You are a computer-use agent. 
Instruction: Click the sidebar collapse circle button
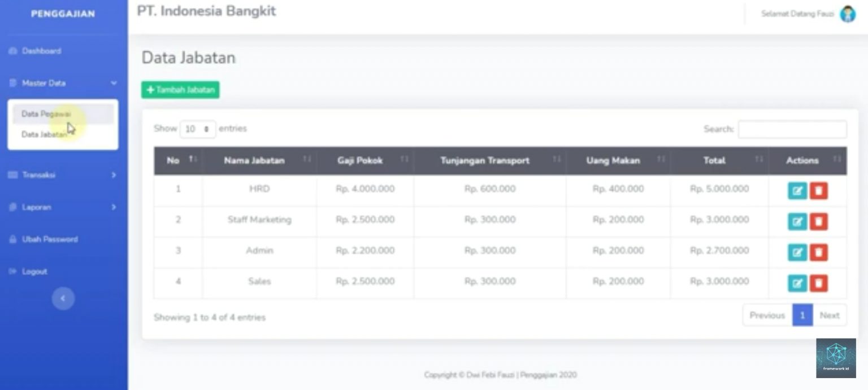(x=63, y=298)
